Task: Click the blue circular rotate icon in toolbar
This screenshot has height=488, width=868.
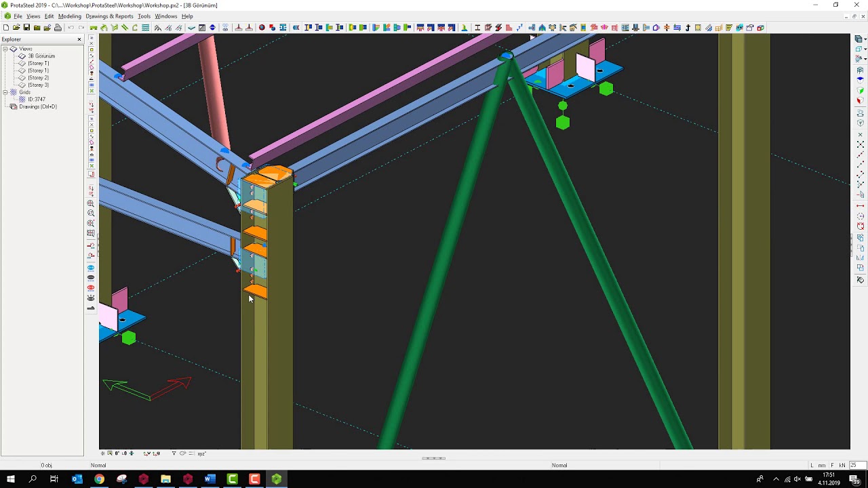Action: coord(212,28)
